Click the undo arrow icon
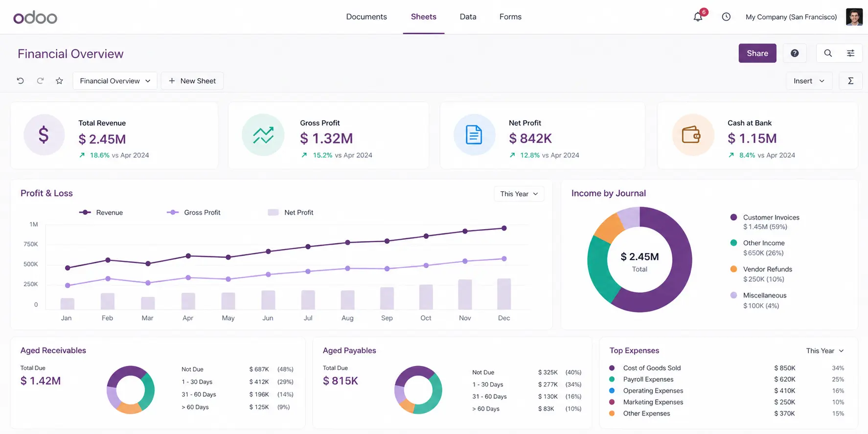The width and height of the screenshot is (868, 434). (x=20, y=81)
